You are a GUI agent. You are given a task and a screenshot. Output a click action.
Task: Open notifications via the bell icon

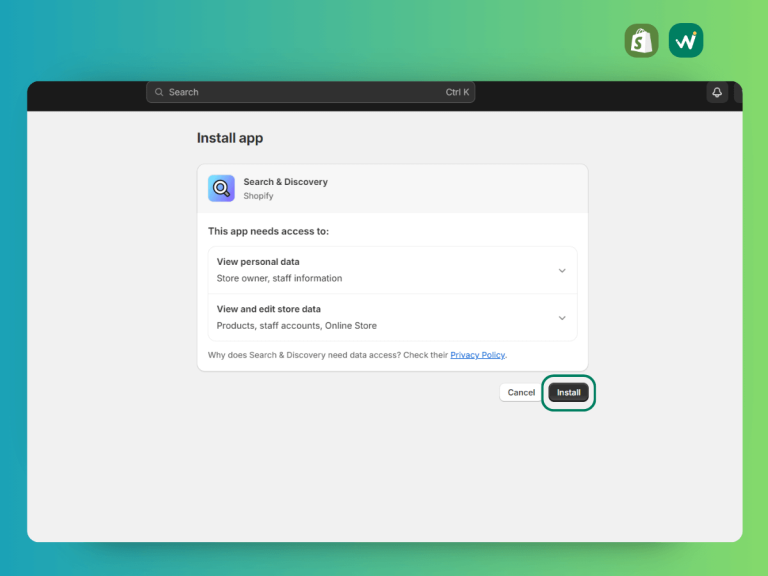717,92
